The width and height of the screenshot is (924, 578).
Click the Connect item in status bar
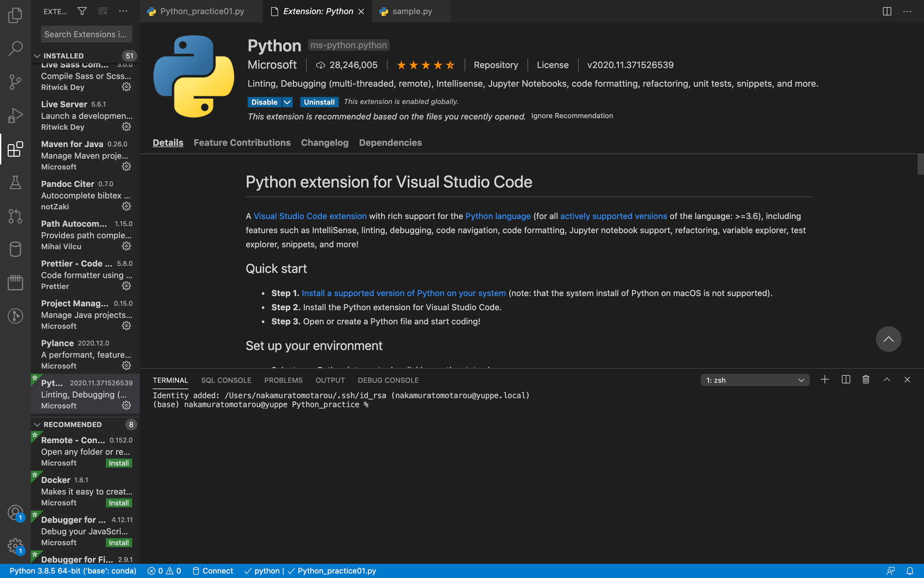213,571
